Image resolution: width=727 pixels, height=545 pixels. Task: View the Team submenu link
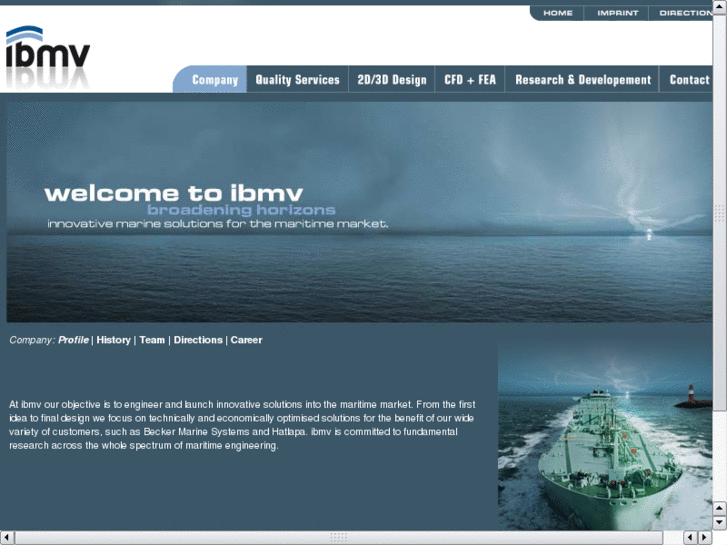(152, 340)
